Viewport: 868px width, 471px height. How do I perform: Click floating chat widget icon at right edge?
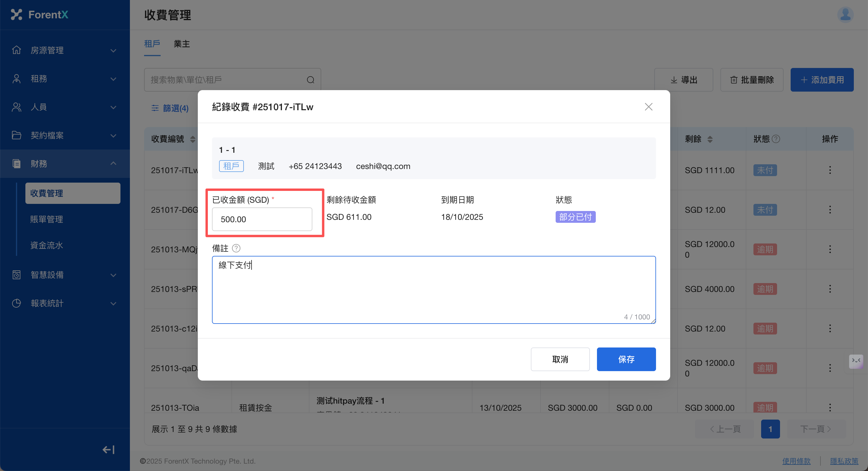856,361
